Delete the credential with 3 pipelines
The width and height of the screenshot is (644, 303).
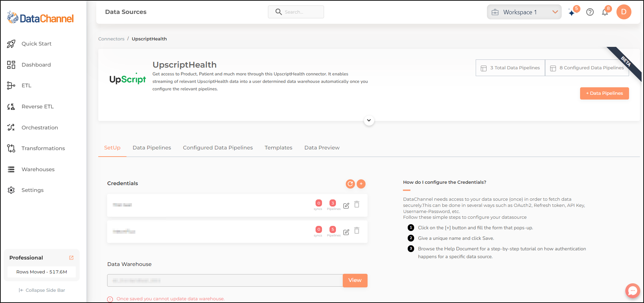tap(357, 204)
